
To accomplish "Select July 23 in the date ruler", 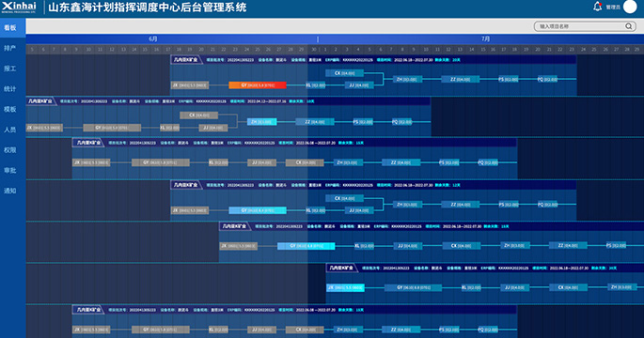I will pyautogui.click(x=572, y=49).
